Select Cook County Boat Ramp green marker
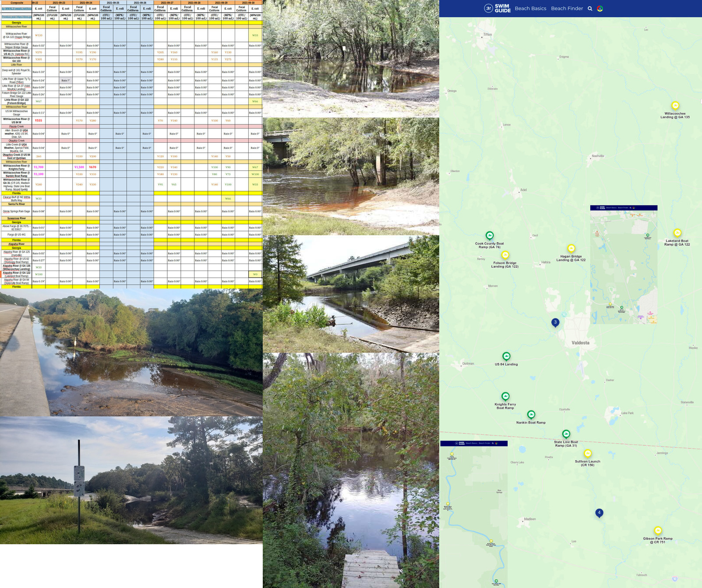Image resolution: width=702 pixels, height=588 pixels. coord(490,236)
